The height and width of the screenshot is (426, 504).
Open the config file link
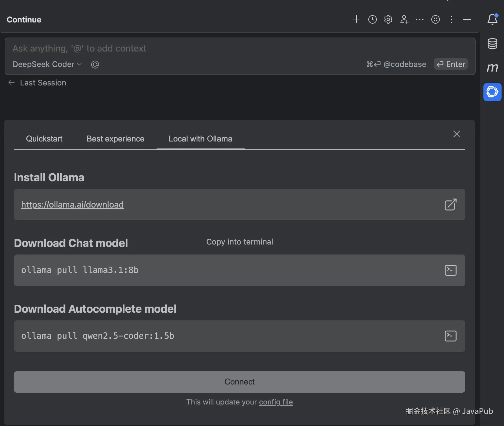[x=276, y=402]
